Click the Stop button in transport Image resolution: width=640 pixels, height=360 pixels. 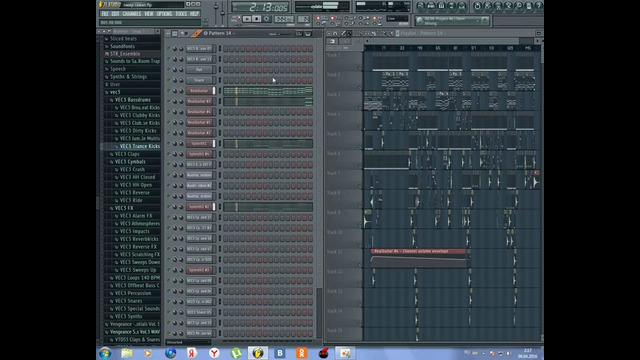[256, 19]
